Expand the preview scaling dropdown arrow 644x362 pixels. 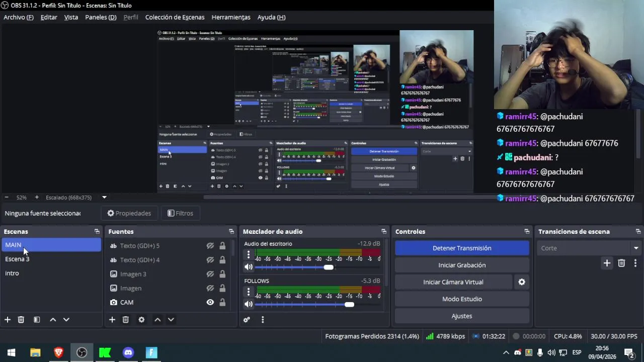tap(104, 198)
